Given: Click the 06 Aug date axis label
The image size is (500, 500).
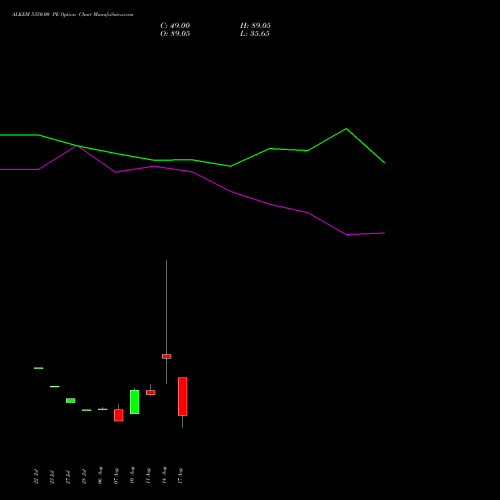Looking at the screenshot, I should tap(100, 475).
